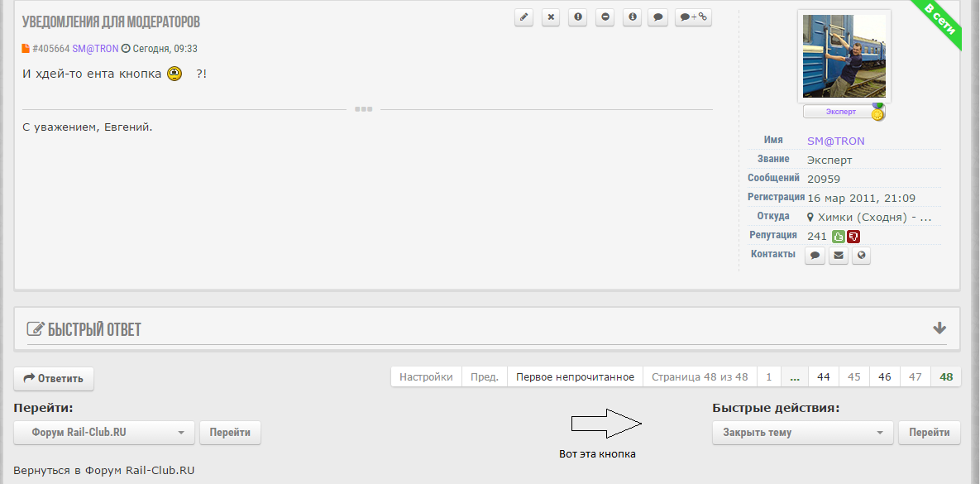Click the envelope email contact icon
Viewport: 980px width, 484px height.
point(839,256)
